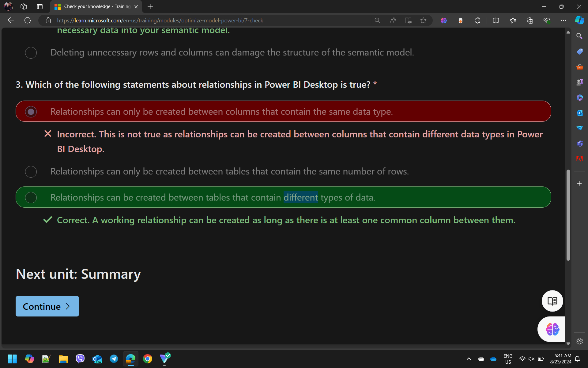This screenshot has height=368, width=588.
Task: Toggle split screen view
Action: click(496, 21)
